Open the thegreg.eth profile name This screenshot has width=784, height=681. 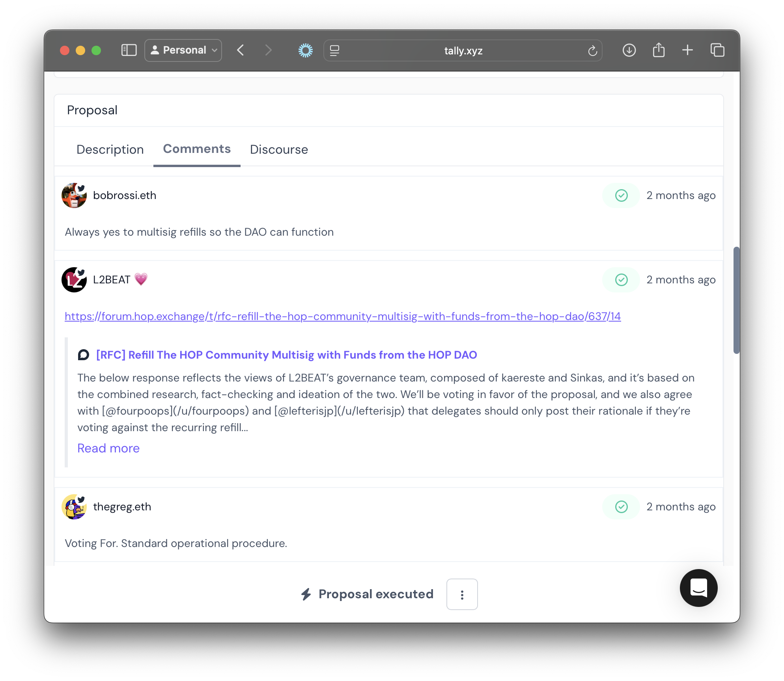122,507
